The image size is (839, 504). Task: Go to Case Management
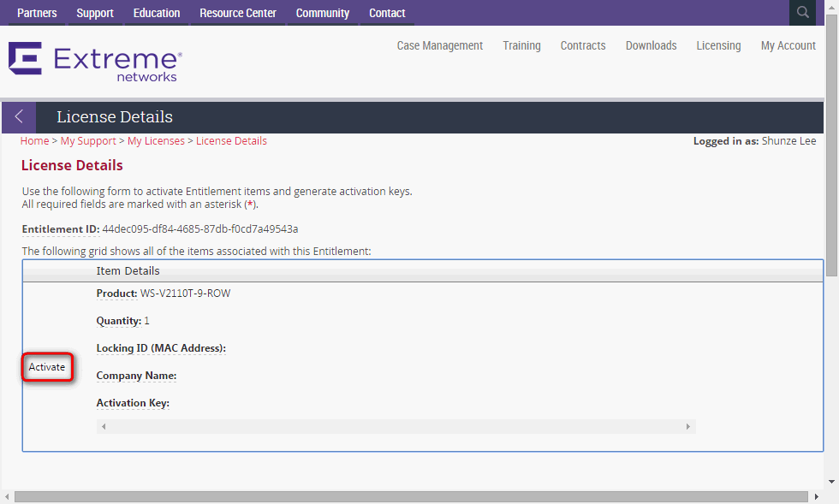[440, 46]
